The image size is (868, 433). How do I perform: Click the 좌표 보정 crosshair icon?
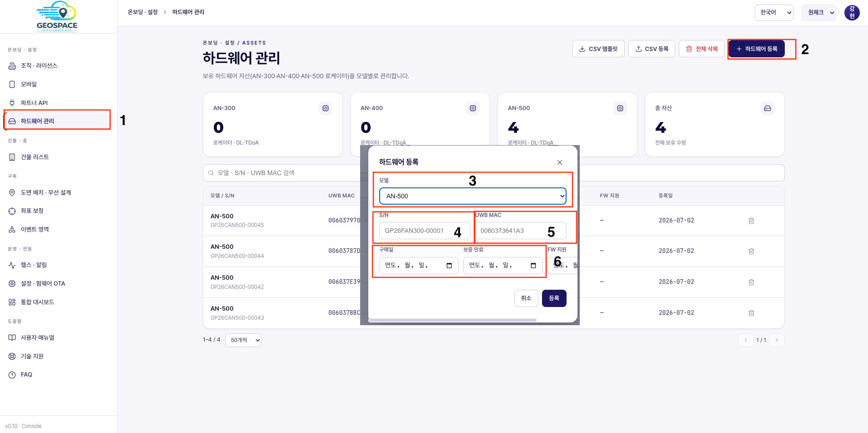tap(12, 211)
